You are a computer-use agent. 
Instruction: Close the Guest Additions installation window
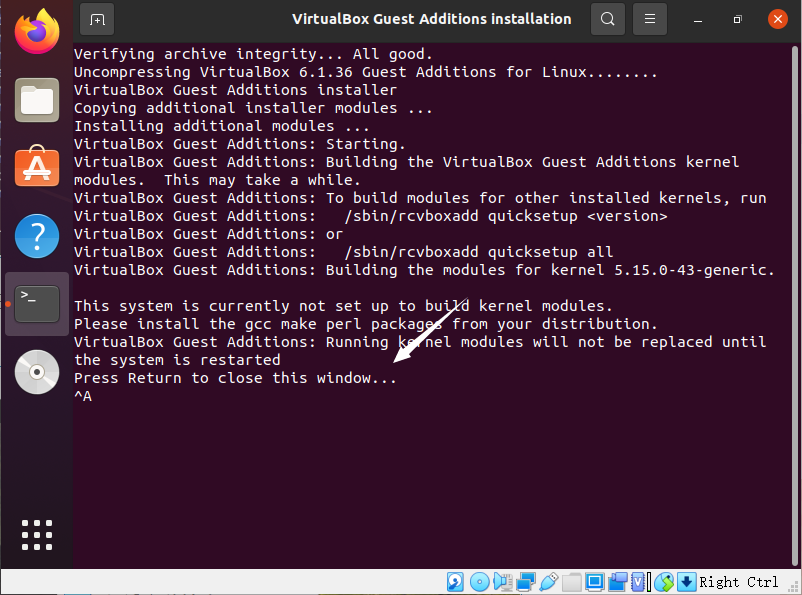click(777, 19)
